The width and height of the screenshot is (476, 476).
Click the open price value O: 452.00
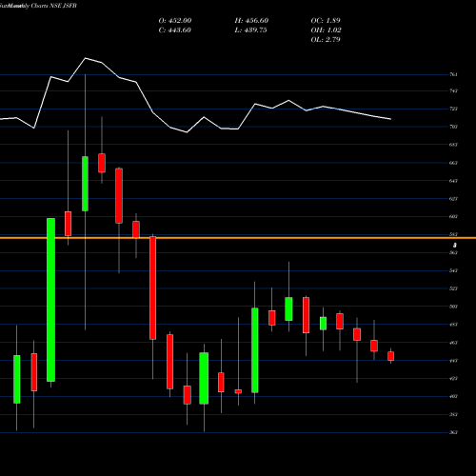tap(175, 21)
